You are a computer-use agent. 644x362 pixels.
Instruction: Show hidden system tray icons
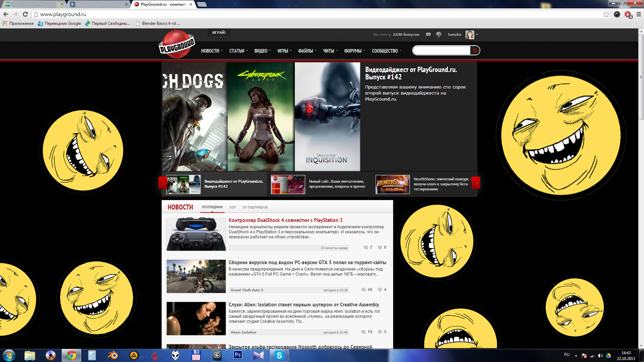[576, 356]
